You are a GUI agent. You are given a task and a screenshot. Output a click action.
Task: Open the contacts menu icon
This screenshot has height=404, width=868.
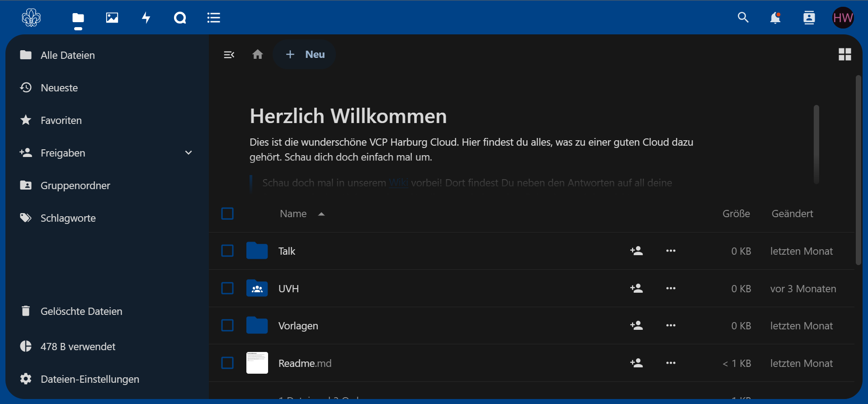pos(809,18)
